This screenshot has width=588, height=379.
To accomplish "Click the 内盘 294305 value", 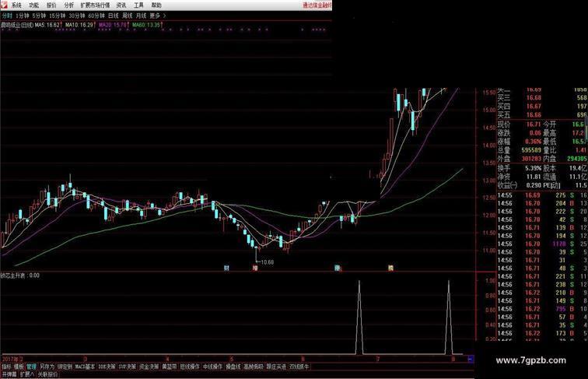I will coord(577,159).
